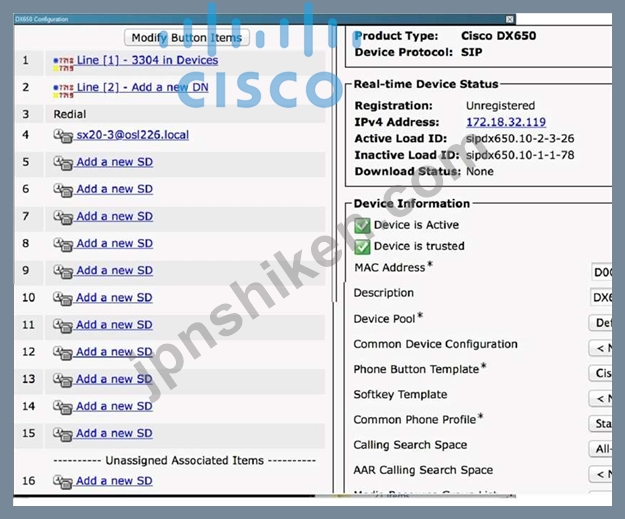Image resolution: width=625 pixels, height=519 pixels.
Task: Open the IPv4 address 172.18.32.119 link
Action: click(506, 122)
